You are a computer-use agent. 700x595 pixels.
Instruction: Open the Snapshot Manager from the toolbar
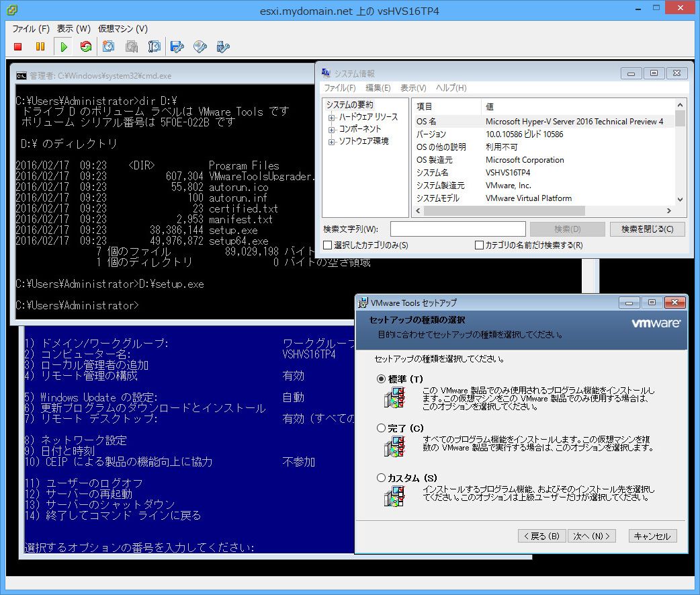[155, 47]
